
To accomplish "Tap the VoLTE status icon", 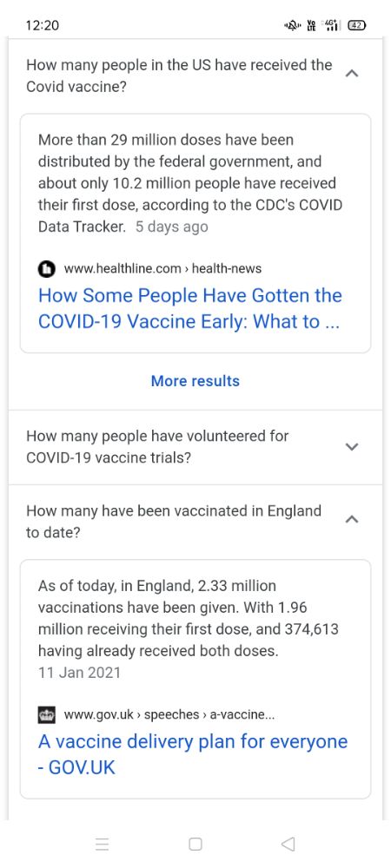I will 311,25.
